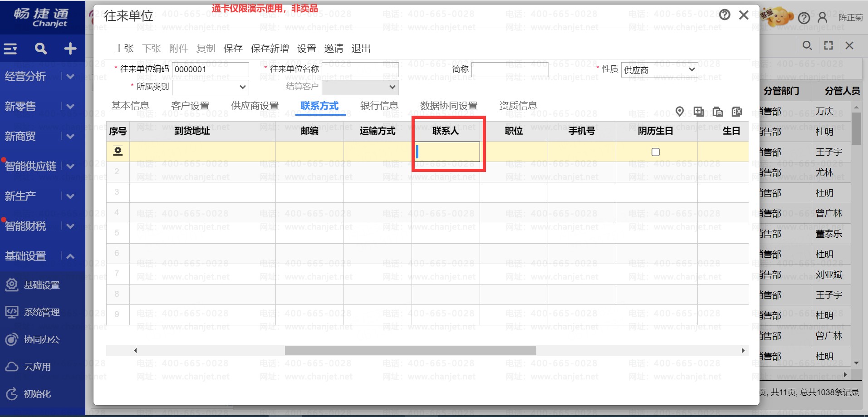The width and height of the screenshot is (868, 417).
Task: Toggle the sidebar menu collapse icon
Action: pyautogui.click(x=10, y=49)
